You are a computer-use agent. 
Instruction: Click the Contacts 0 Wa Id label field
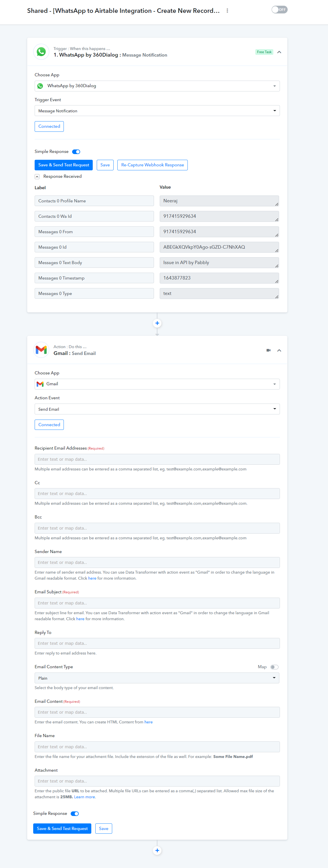tap(94, 216)
